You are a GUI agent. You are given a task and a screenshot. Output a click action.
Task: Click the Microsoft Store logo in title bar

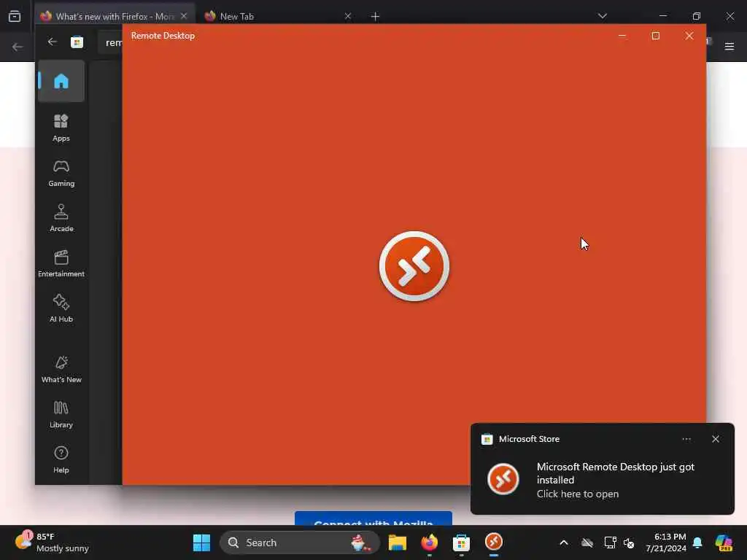(77, 42)
